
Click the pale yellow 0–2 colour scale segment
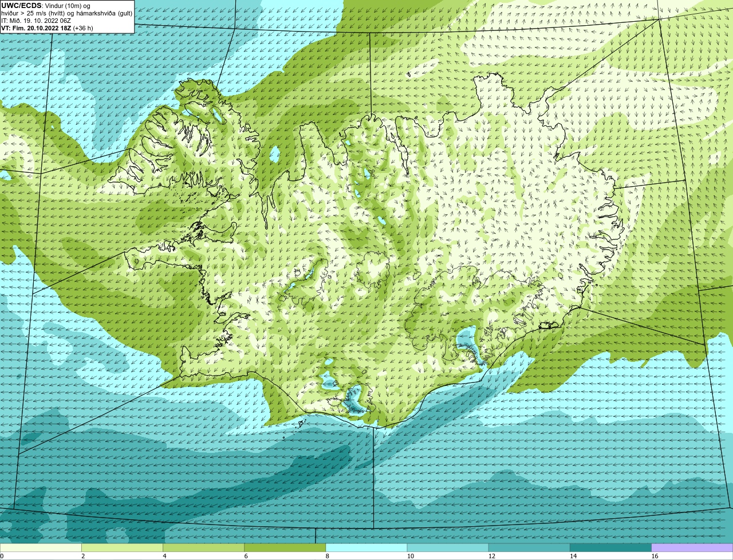(41, 547)
